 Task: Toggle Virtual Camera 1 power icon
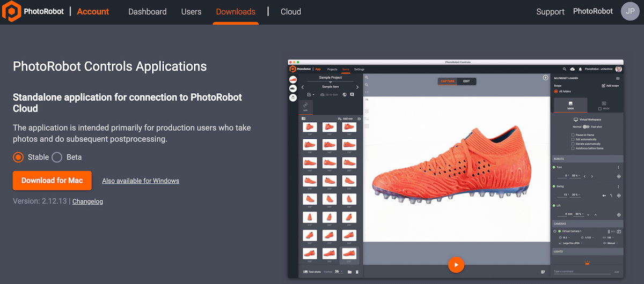(555, 231)
